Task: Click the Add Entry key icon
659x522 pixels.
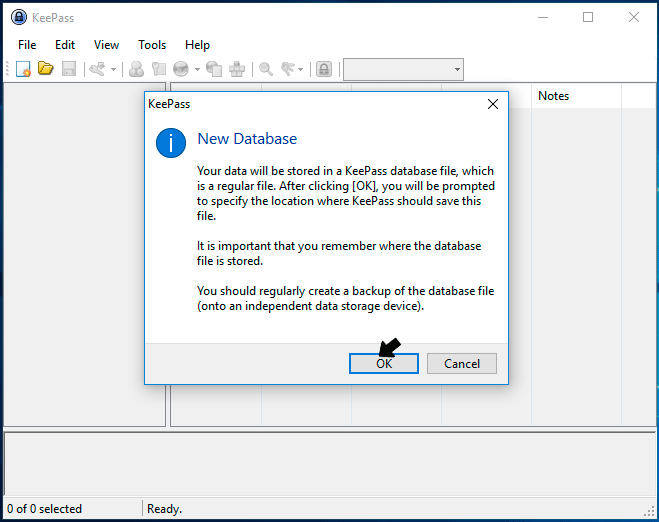Action: pyautogui.click(x=98, y=69)
